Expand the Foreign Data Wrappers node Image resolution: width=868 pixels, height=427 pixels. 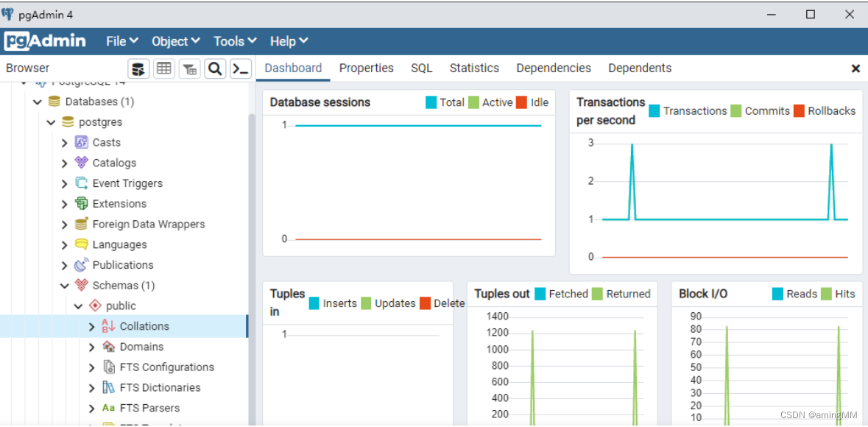point(65,225)
